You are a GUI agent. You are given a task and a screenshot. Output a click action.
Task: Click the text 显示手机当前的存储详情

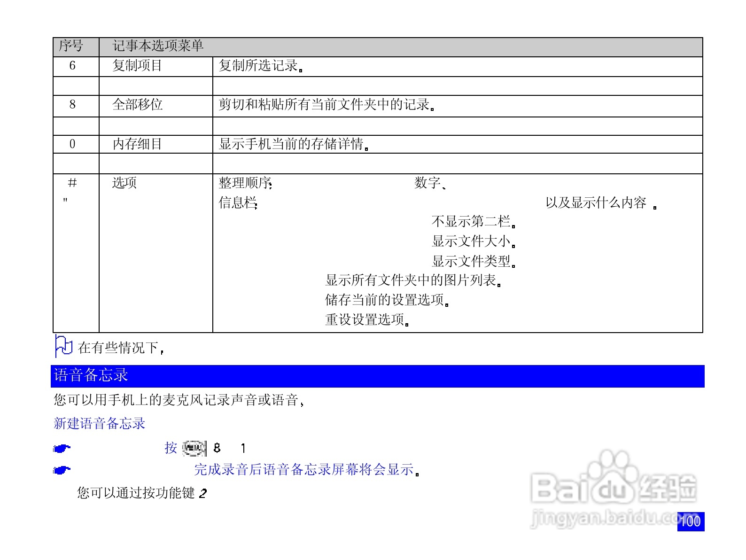pyautogui.click(x=294, y=144)
